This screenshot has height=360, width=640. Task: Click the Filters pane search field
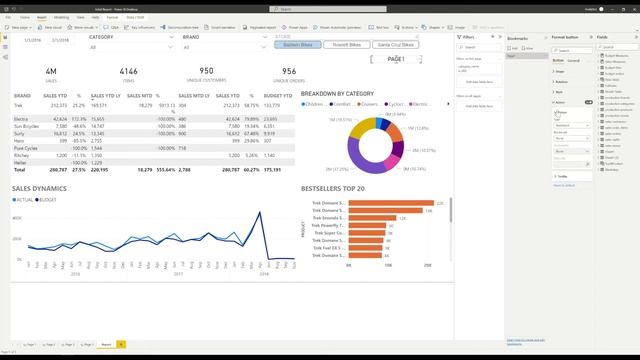(x=480, y=47)
